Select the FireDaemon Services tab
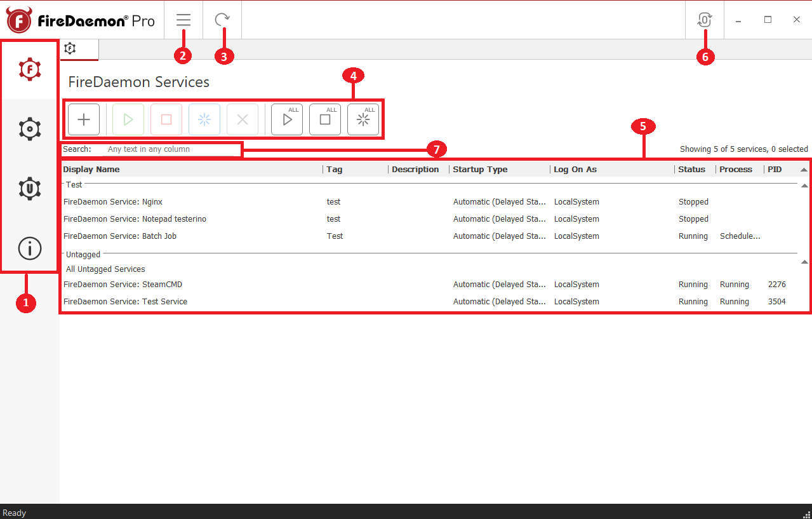 tap(79, 49)
